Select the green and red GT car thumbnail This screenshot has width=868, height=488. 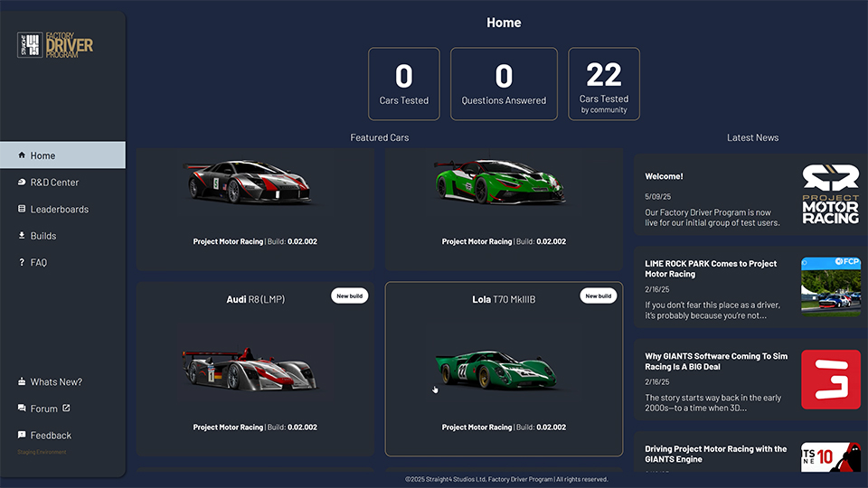tap(499, 182)
